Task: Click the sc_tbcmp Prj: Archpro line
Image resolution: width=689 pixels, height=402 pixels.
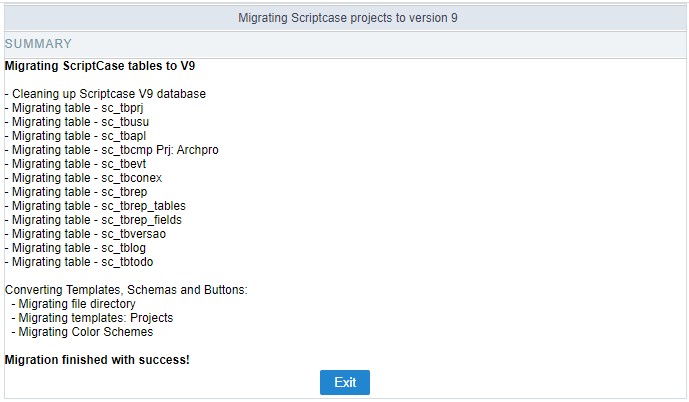Action: (x=112, y=150)
